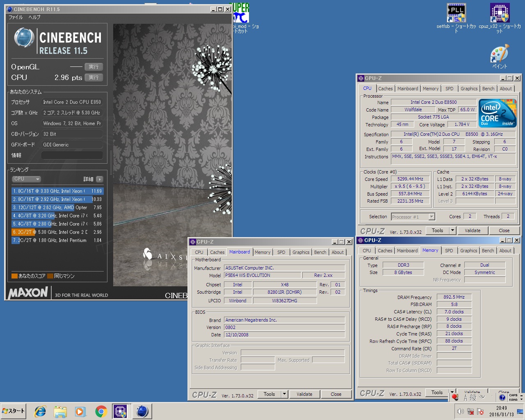Run the OpenGL test with 実行 button

tap(94, 66)
